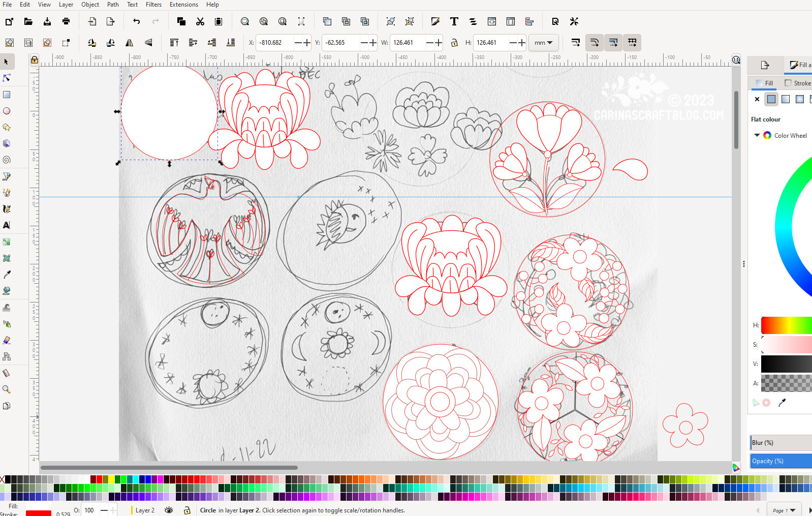This screenshot has width=812, height=516.
Task: Click the Undo arrow icon
Action: tap(137, 21)
